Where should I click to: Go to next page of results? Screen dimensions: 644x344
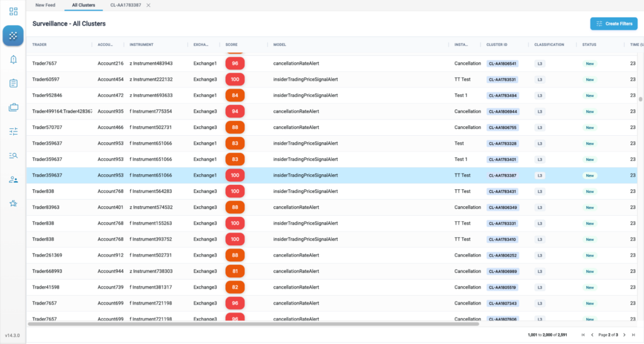coord(625,335)
